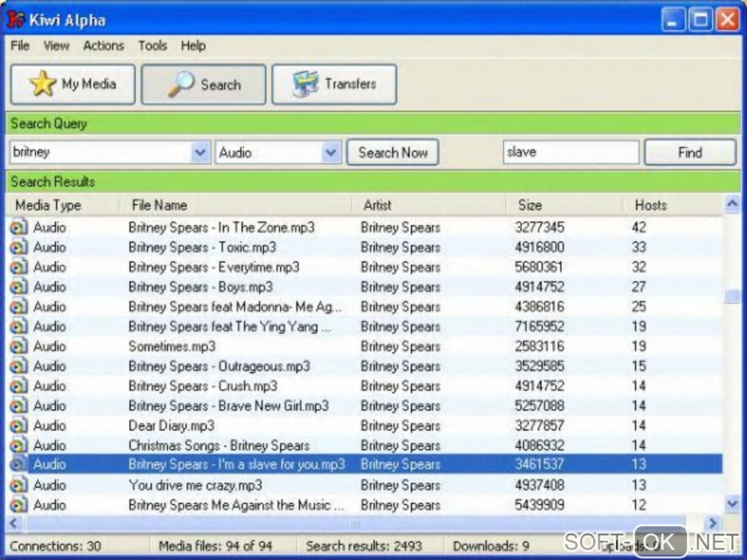The image size is (747, 560).
Task: Switch to My Media section
Action: [x=73, y=84]
